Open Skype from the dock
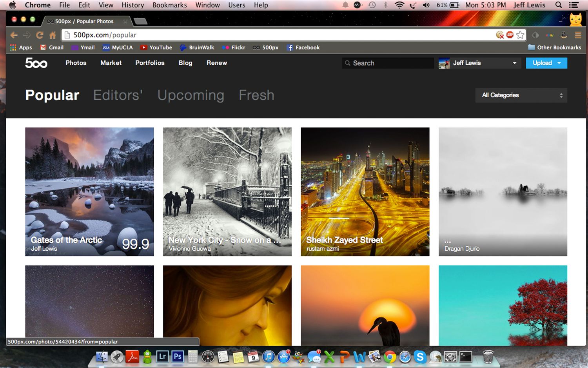 click(420, 357)
